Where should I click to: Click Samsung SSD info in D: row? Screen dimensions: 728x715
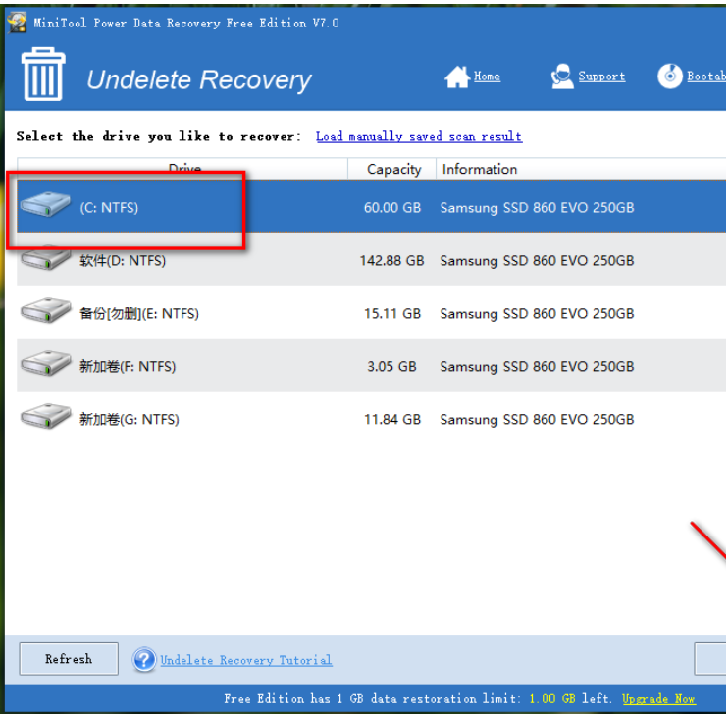537,260
